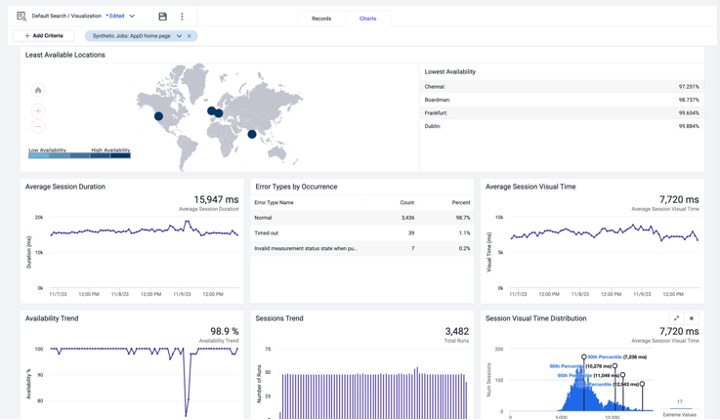
Task: Click the Count column header
Action: (x=407, y=202)
